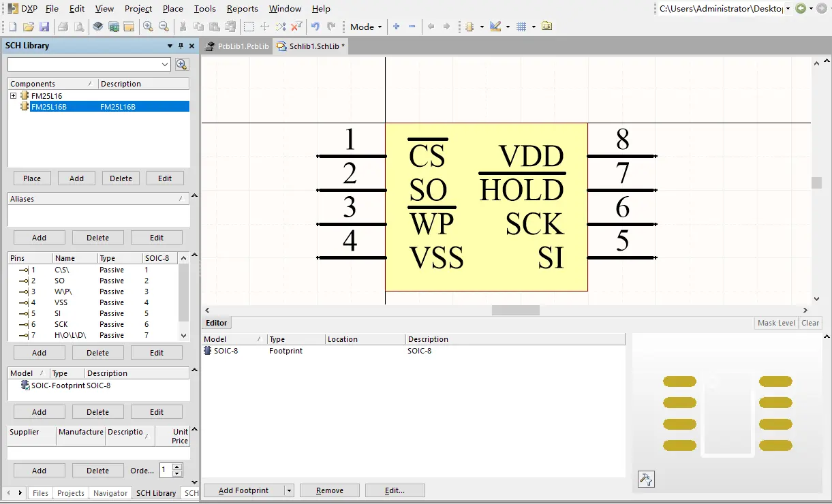Open the IEEE symbols dropdown arrow

click(x=482, y=27)
